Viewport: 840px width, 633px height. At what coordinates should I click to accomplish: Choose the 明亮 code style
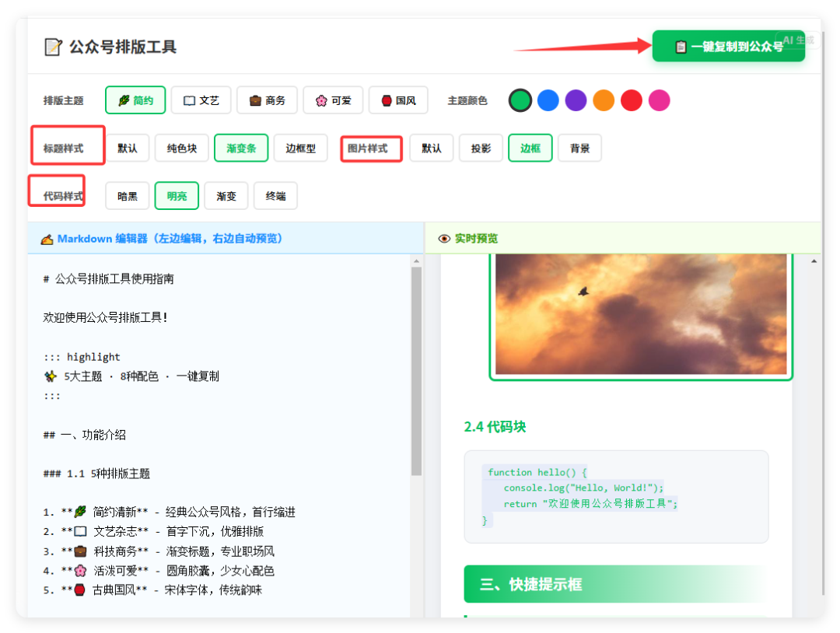(x=177, y=196)
